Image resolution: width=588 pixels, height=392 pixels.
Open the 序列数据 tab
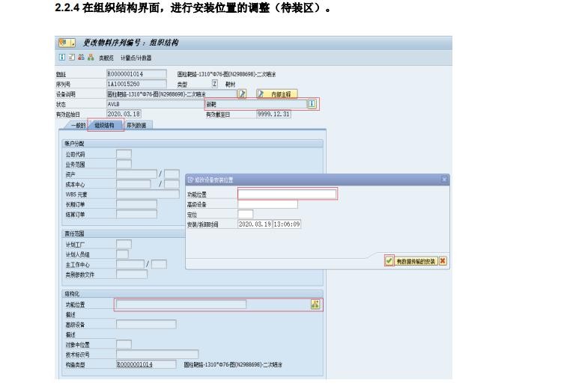136,125
